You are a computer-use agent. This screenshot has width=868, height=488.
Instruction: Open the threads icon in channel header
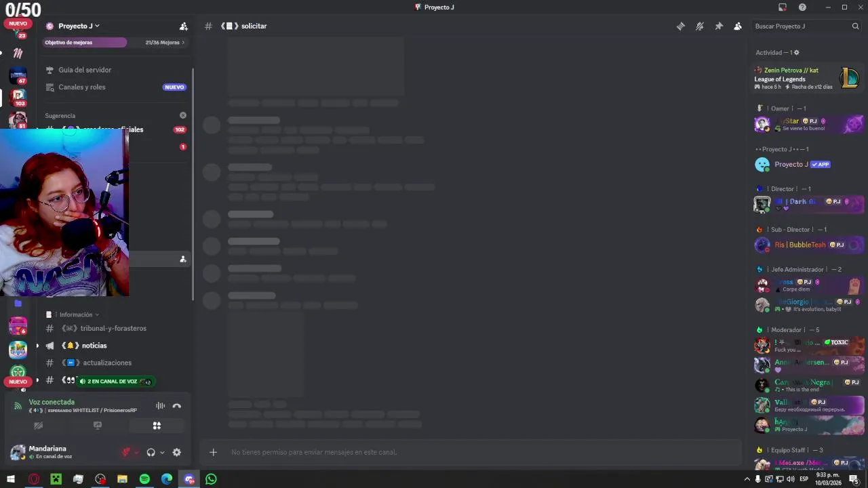tap(680, 26)
